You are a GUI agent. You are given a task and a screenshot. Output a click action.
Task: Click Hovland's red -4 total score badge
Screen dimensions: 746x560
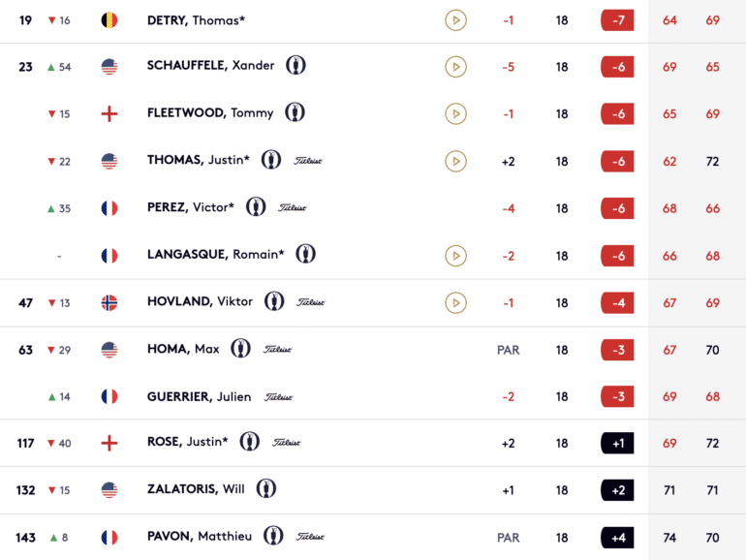click(617, 303)
